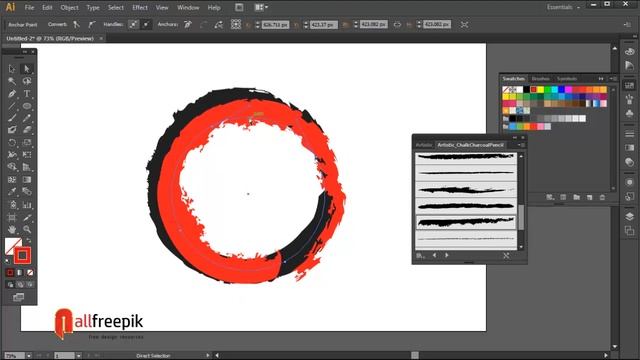Open the Window menu
This screenshot has width=640, height=360.
(x=188, y=7)
